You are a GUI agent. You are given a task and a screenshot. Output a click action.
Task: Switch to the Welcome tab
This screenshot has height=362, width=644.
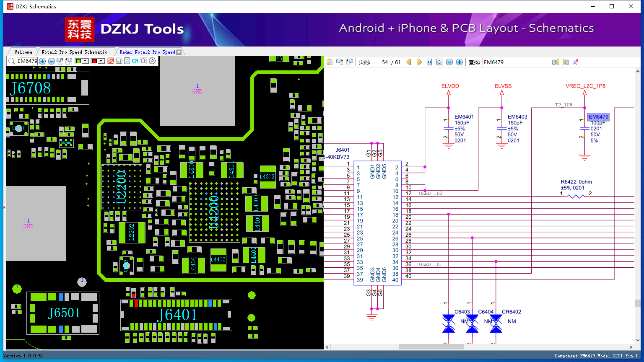click(x=23, y=52)
